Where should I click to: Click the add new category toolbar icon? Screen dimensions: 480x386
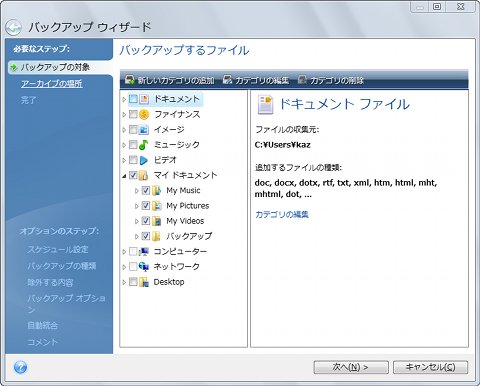click(130, 80)
